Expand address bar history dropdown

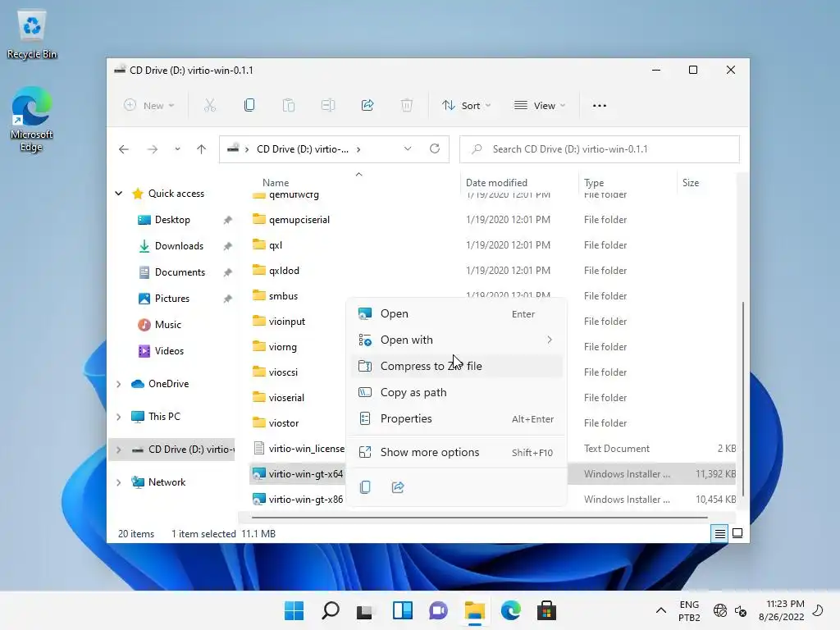pyautogui.click(x=408, y=149)
